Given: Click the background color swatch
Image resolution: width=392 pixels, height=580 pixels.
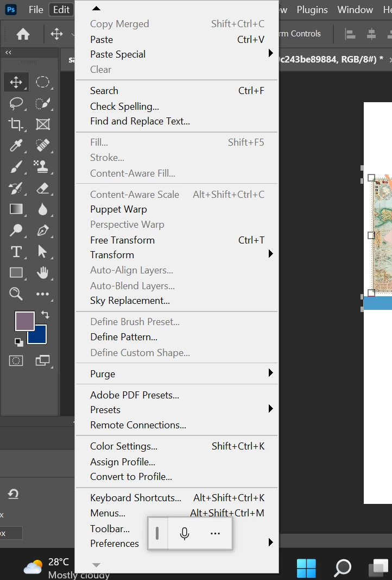Looking at the screenshot, I should pos(40,336).
